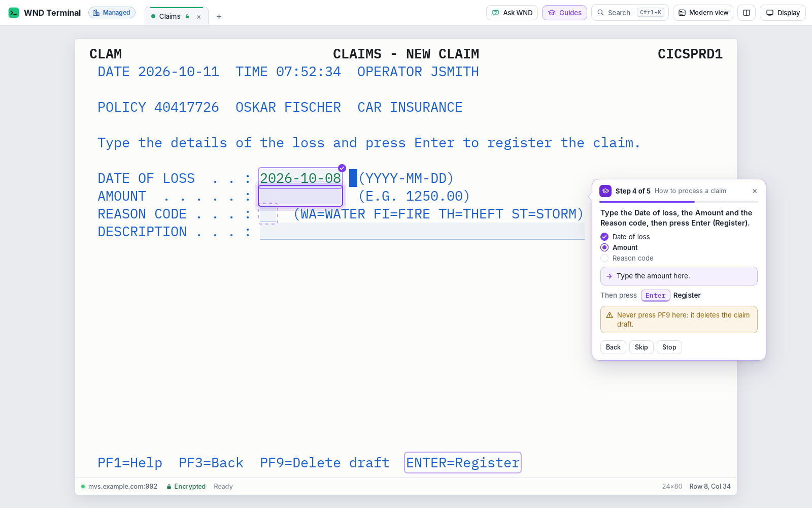
Task: Click the Description input field
Action: (x=422, y=232)
